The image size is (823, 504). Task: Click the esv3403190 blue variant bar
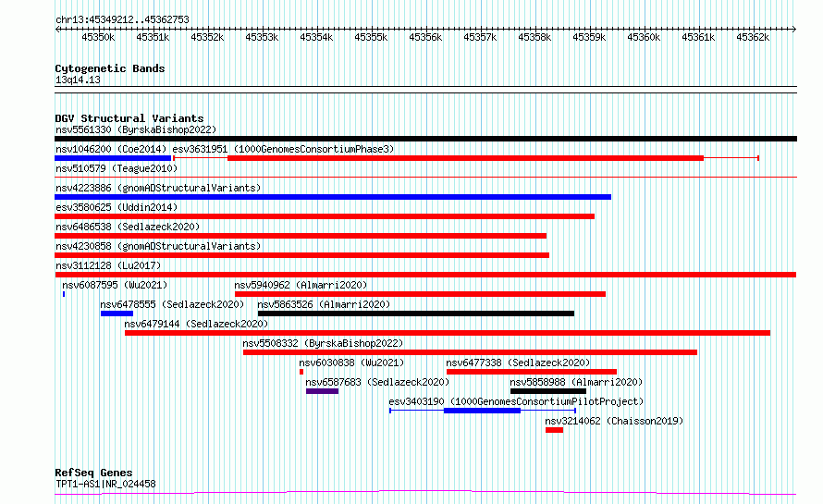click(x=482, y=411)
